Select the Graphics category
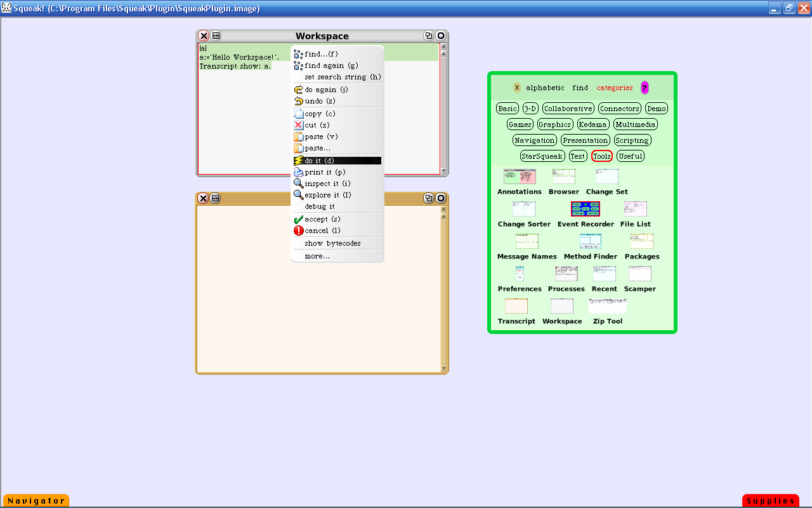The height and width of the screenshot is (508, 812). pyautogui.click(x=555, y=124)
